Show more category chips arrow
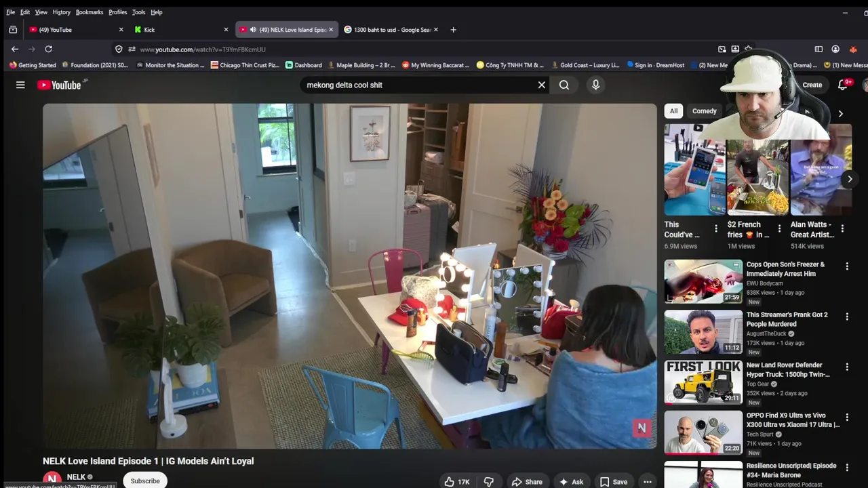The image size is (868, 488). click(841, 114)
